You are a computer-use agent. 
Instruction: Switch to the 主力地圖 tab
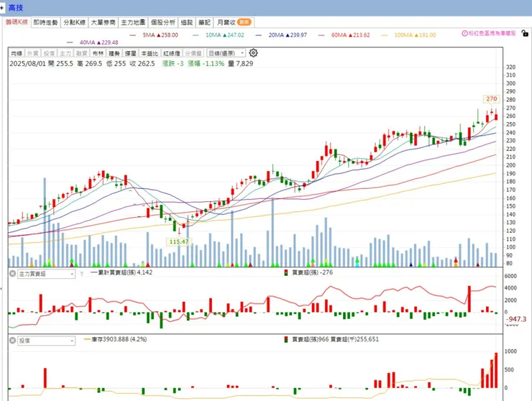point(133,22)
